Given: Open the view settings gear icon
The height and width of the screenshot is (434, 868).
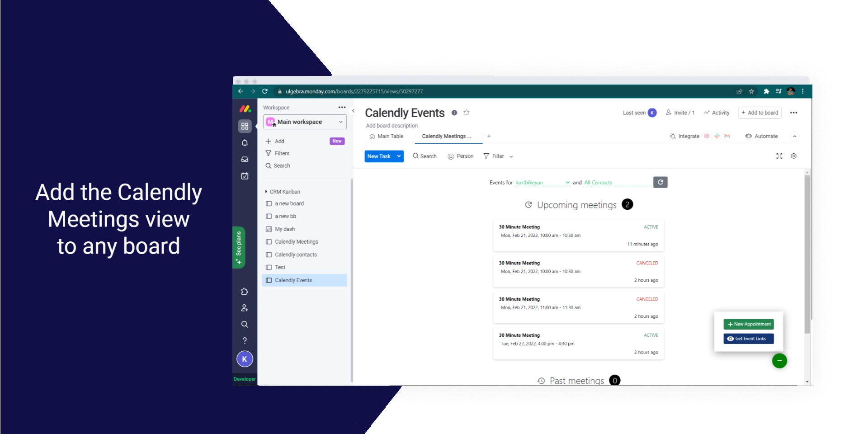Looking at the screenshot, I should 793,156.
